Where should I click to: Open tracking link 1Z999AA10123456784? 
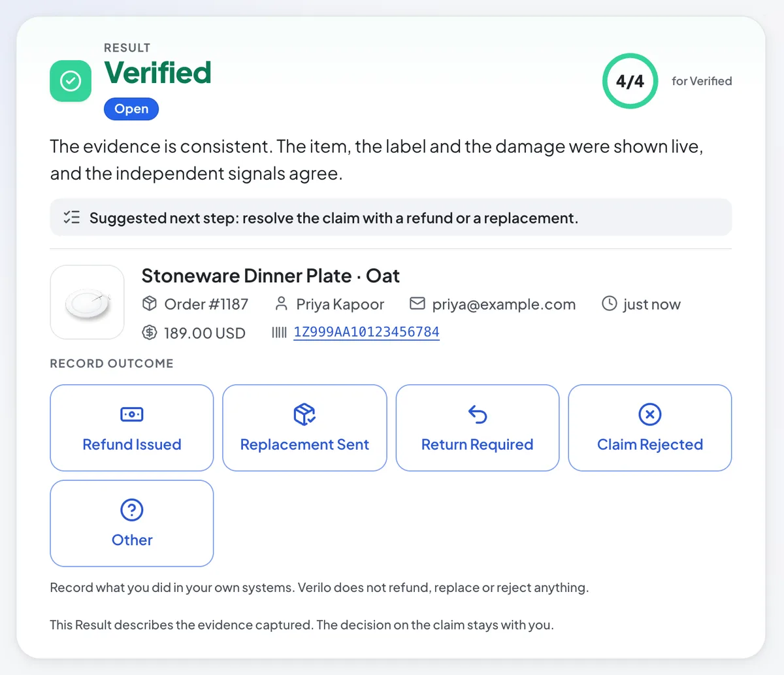click(x=367, y=332)
